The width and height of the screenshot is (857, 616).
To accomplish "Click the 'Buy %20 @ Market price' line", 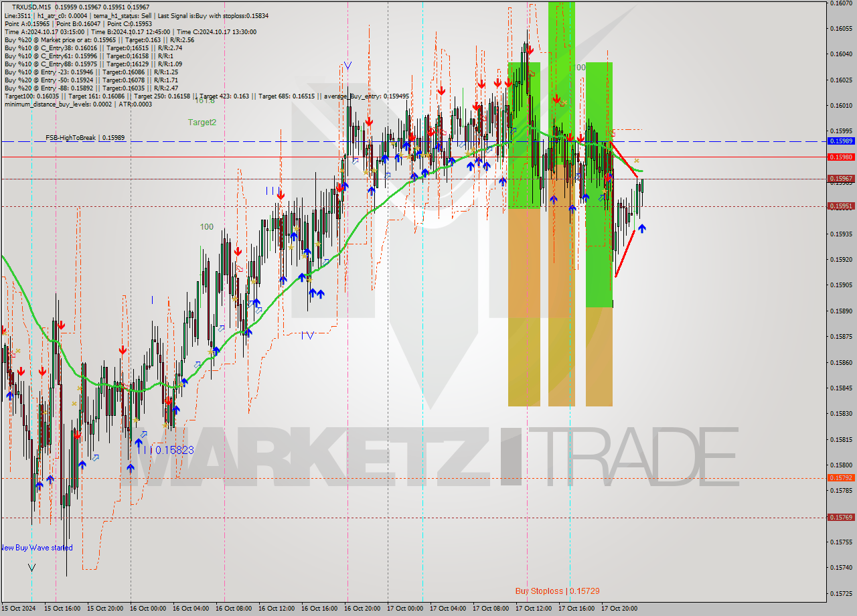I will coord(99,40).
